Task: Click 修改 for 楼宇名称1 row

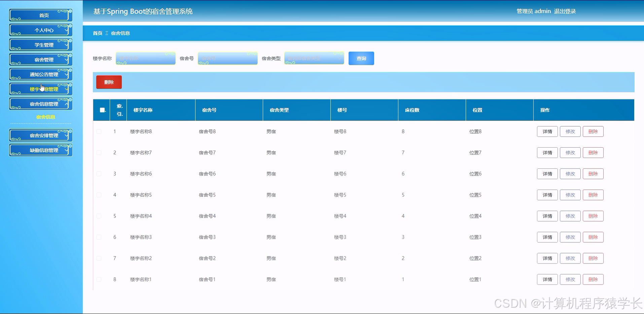Action: (570, 279)
